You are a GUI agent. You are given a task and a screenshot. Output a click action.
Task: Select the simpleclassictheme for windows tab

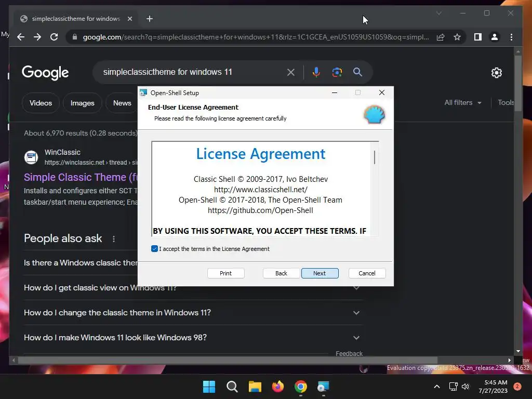coord(75,19)
